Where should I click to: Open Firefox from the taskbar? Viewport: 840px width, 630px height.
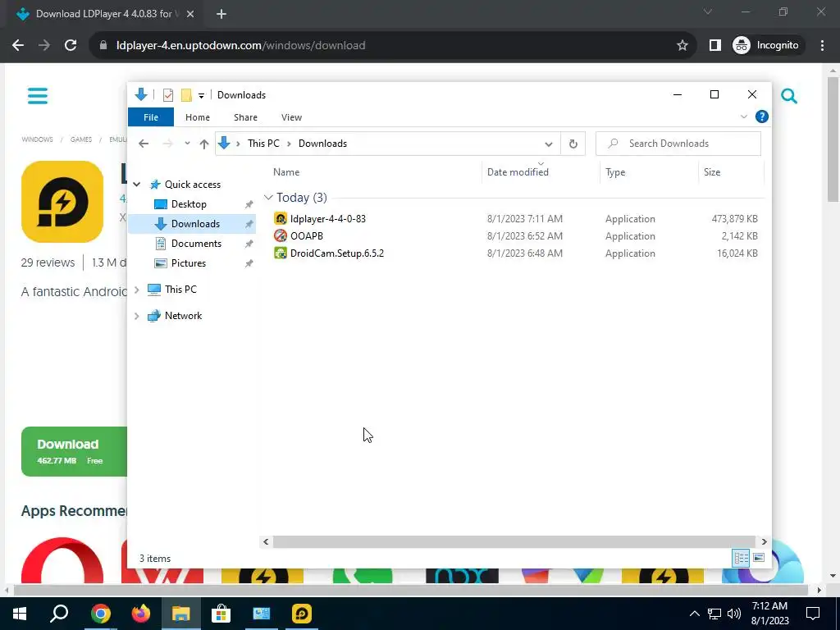click(x=140, y=614)
